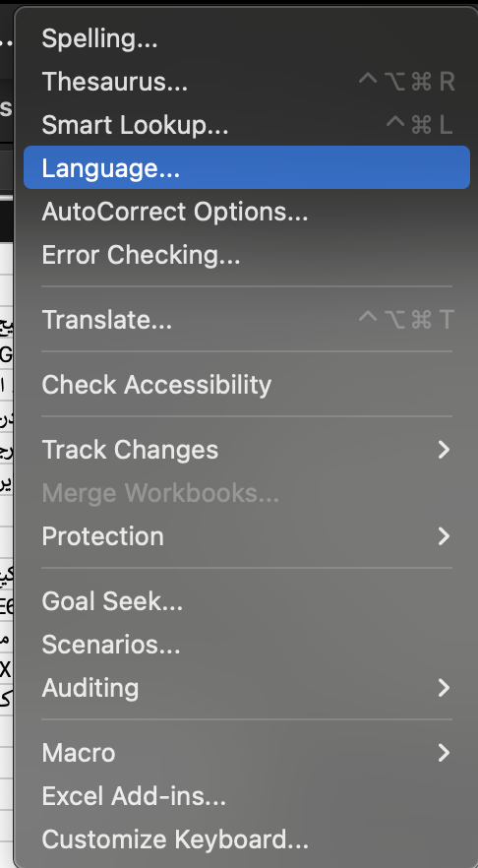
Task: Expand the Protection submenu
Action: click(x=247, y=535)
